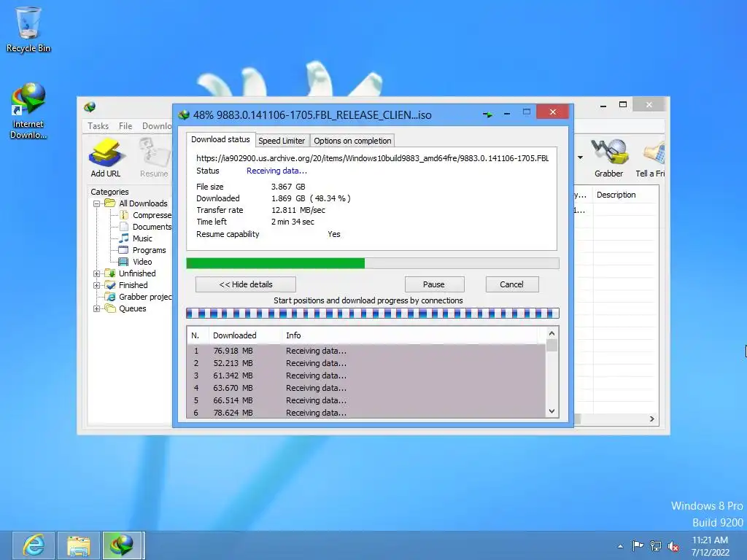Cancel the download

511,284
